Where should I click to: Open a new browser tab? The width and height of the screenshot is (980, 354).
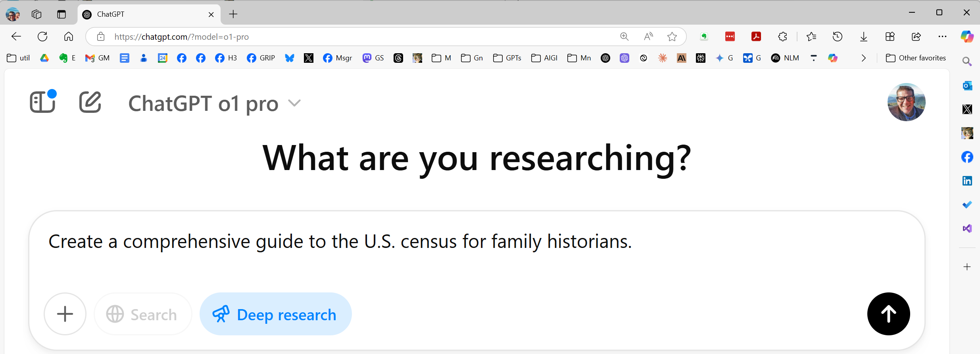(233, 14)
